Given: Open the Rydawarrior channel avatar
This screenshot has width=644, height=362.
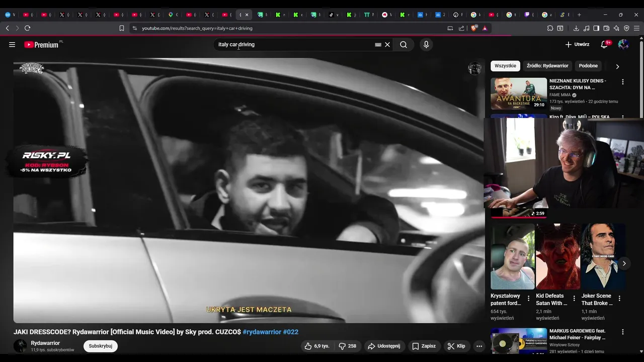Looking at the screenshot, I should tap(20, 346).
